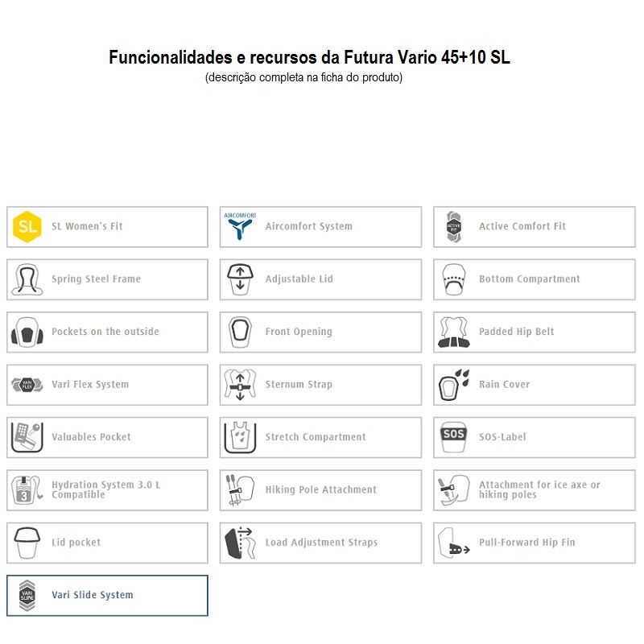The height and width of the screenshot is (644, 644).
Task: Click the highlighted Vari Slide System box
Action: click(x=107, y=596)
